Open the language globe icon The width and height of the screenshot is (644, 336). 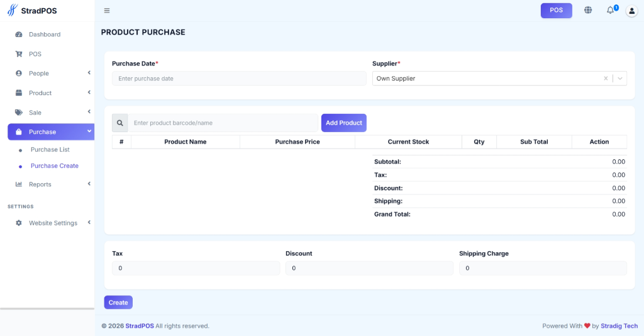tap(588, 10)
